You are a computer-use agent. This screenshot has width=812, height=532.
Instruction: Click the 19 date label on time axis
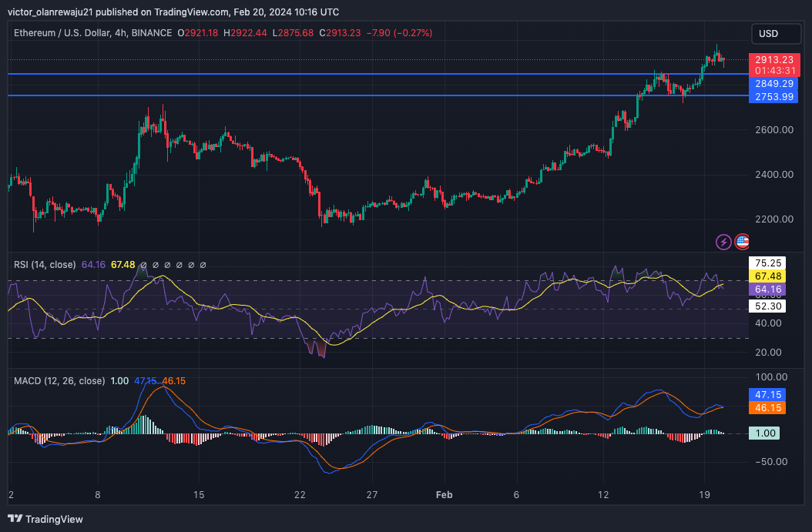[x=704, y=495]
